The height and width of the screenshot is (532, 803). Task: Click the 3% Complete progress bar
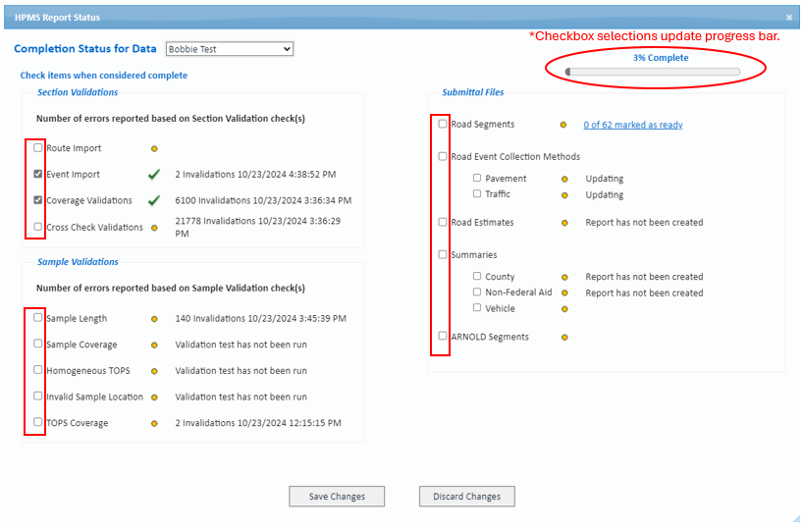[653, 72]
